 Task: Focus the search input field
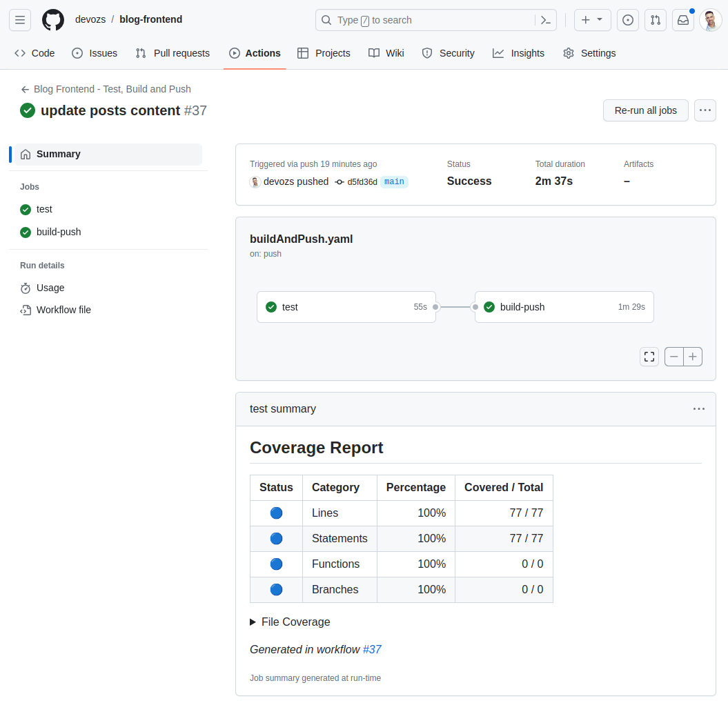435,20
